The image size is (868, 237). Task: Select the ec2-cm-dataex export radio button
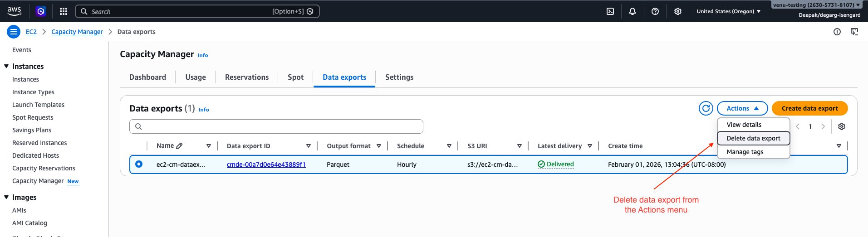click(x=139, y=164)
